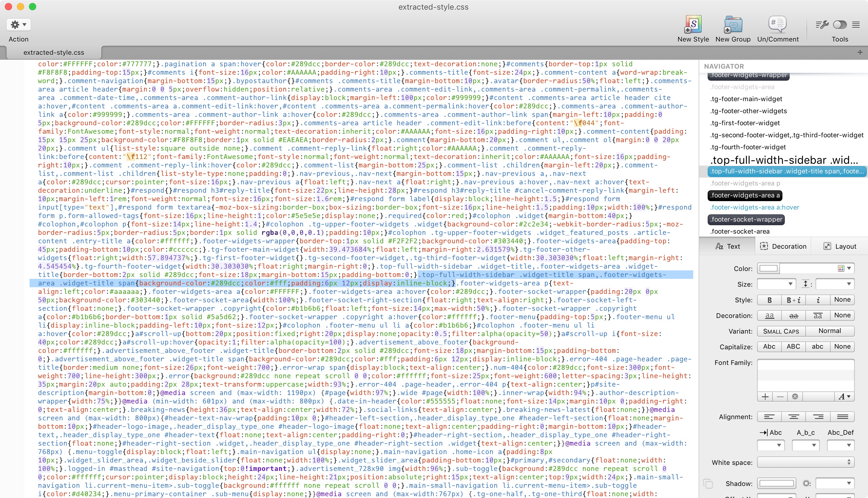Screen dimensions: 868x498
Task: Toggle the Tools switch in toolbar
Action: (x=840, y=25)
